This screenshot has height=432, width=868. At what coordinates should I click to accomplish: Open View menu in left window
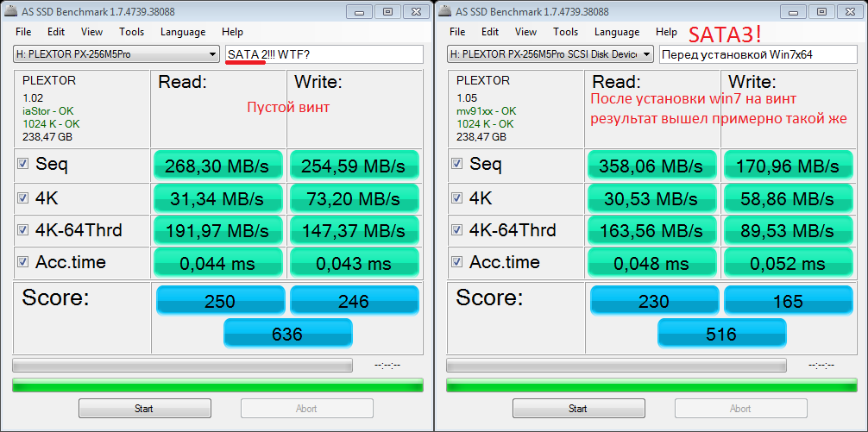point(91,32)
